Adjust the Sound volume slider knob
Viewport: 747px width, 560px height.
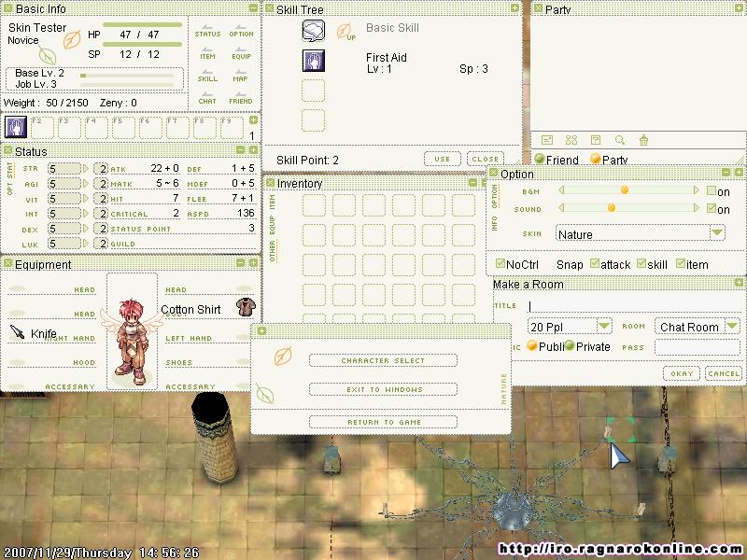click(612, 207)
